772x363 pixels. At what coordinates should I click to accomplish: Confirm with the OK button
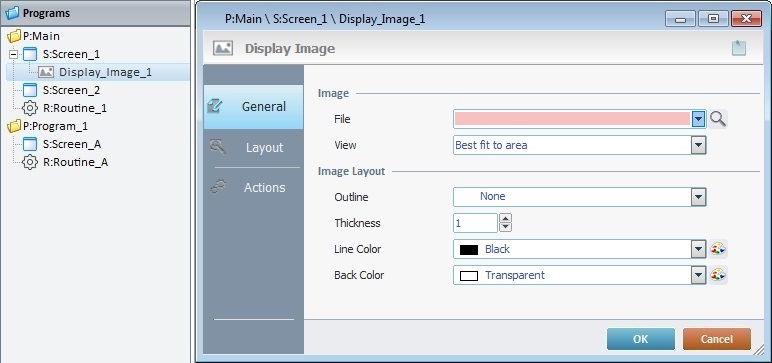click(641, 339)
